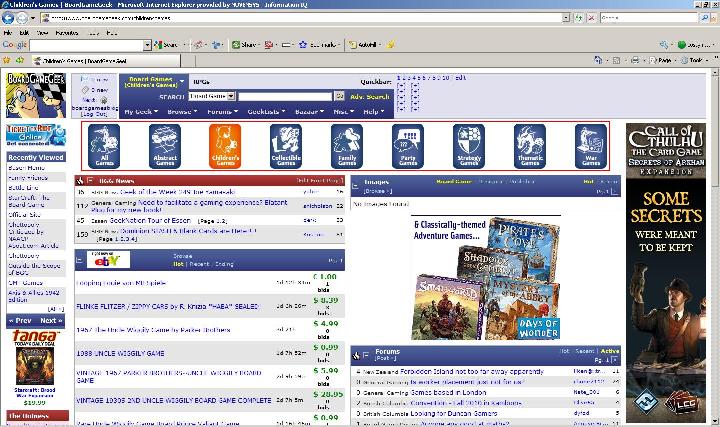Open the Edit menu
The width and height of the screenshot is (720, 427).
click(24, 33)
